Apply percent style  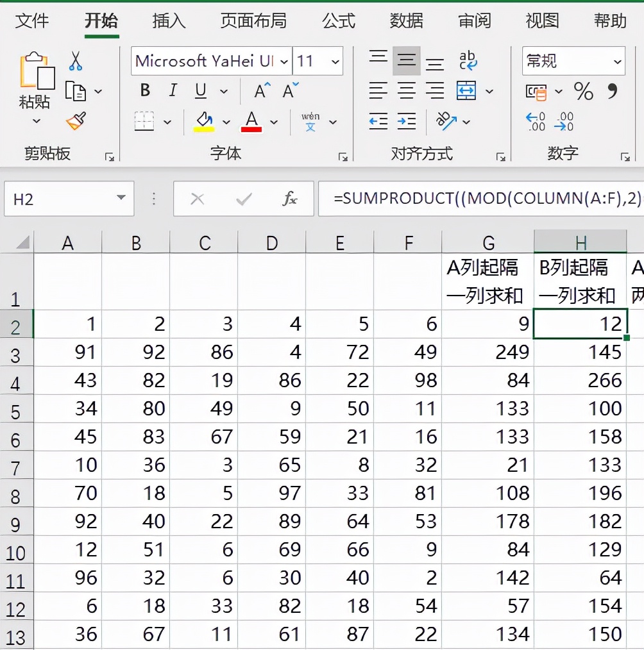click(x=584, y=91)
